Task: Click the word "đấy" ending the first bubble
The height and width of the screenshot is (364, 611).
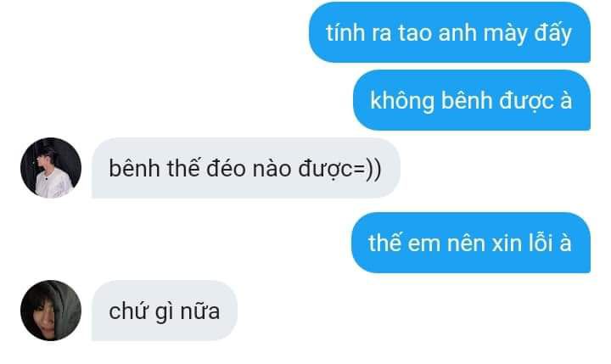Action: click(x=552, y=33)
